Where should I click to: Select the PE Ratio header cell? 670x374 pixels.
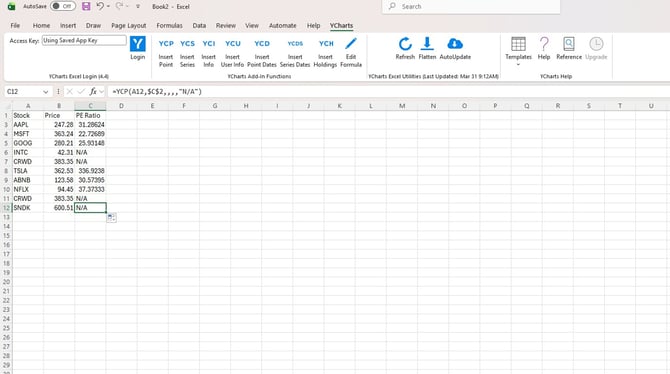click(x=90, y=115)
